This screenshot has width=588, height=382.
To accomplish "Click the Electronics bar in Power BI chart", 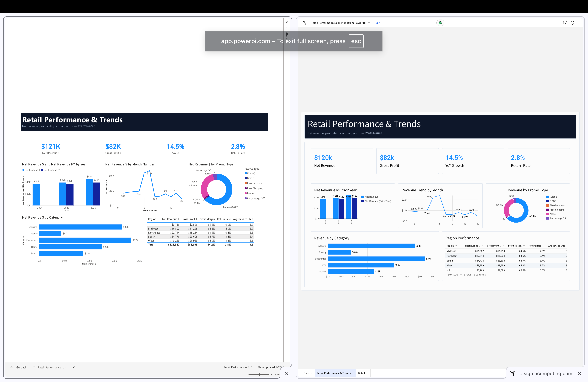I will point(85,240).
